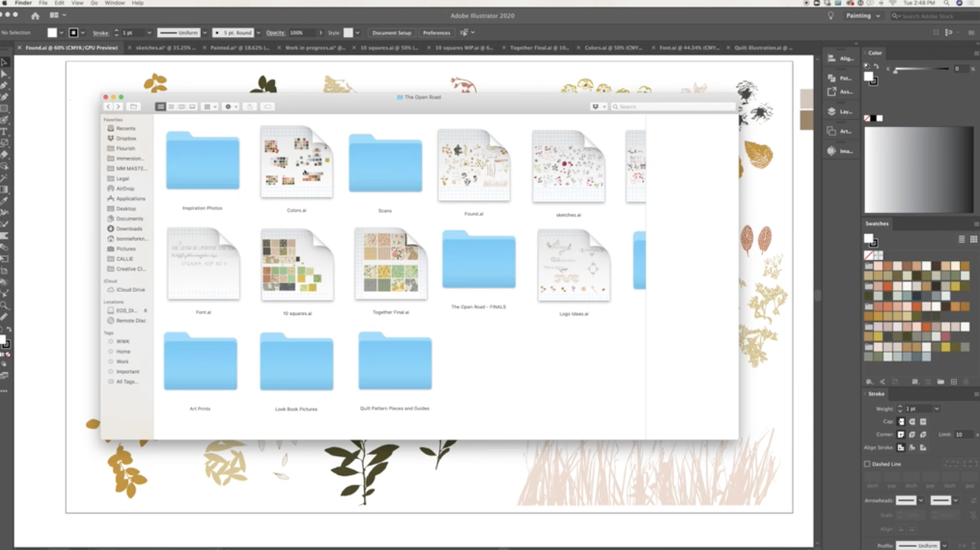Expand the Painting workspace dropdown

tap(863, 16)
